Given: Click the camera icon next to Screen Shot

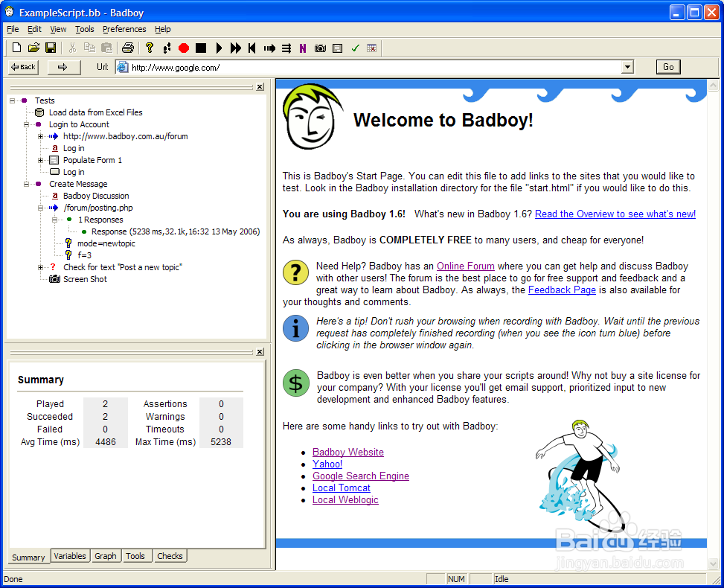Looking at the screenshot, I should (54, 279).
